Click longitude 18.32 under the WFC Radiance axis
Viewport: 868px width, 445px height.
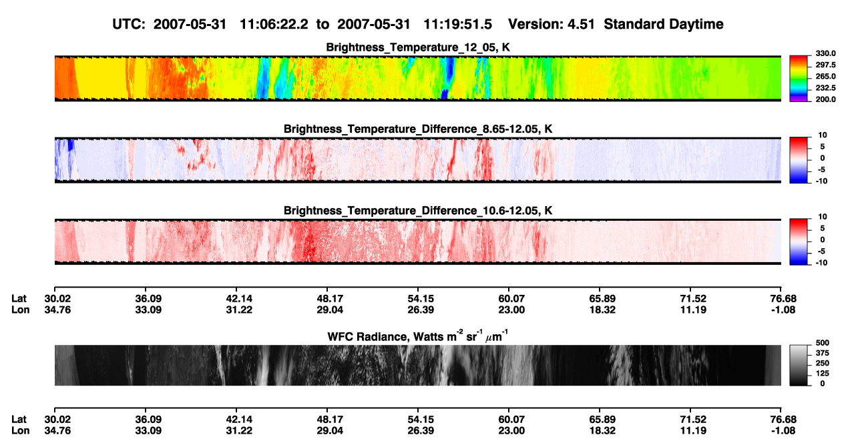pos(603,430)
